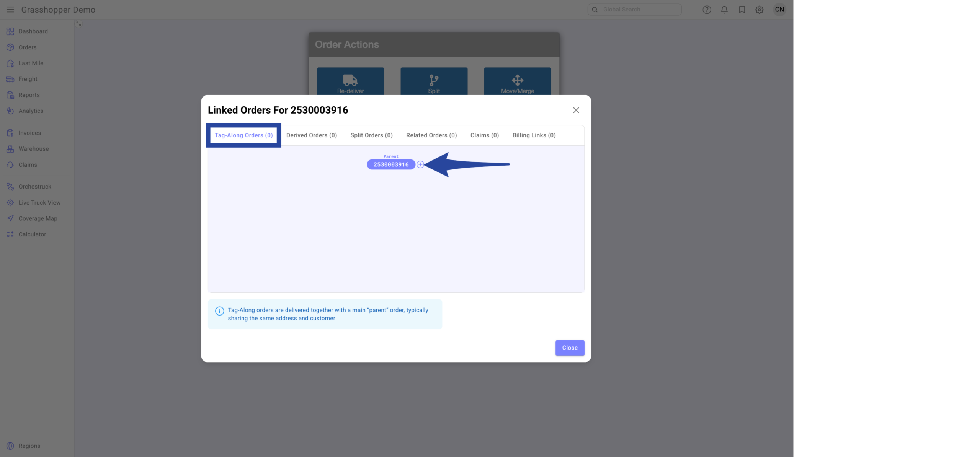The image size is (980, 457).
Task: Open Live Truck View in sidebar
Action: point(39,203)
